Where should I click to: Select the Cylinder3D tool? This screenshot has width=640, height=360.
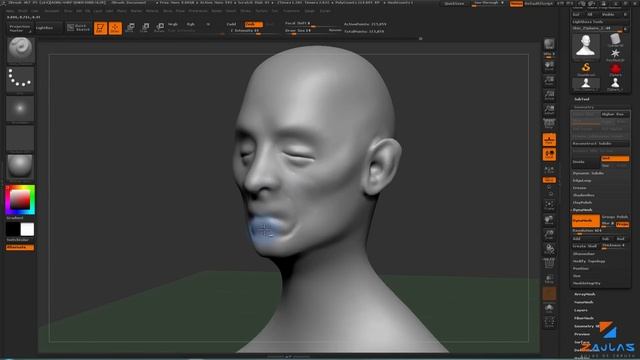(615, 40)
